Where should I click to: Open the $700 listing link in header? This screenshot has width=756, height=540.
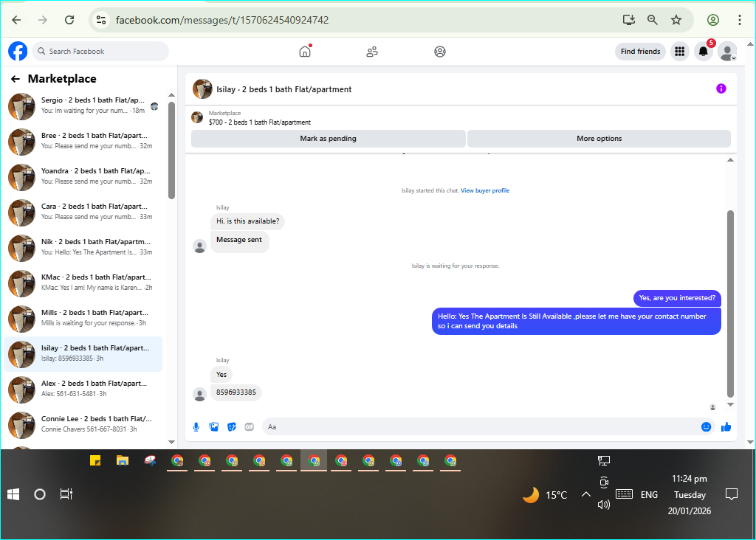(x=259, y=122)
